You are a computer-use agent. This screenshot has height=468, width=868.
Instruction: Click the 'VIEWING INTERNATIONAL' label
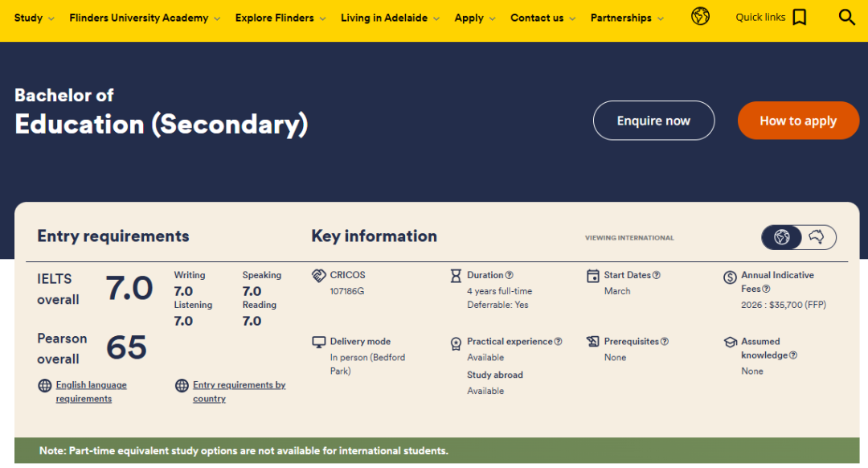point(629,238)
